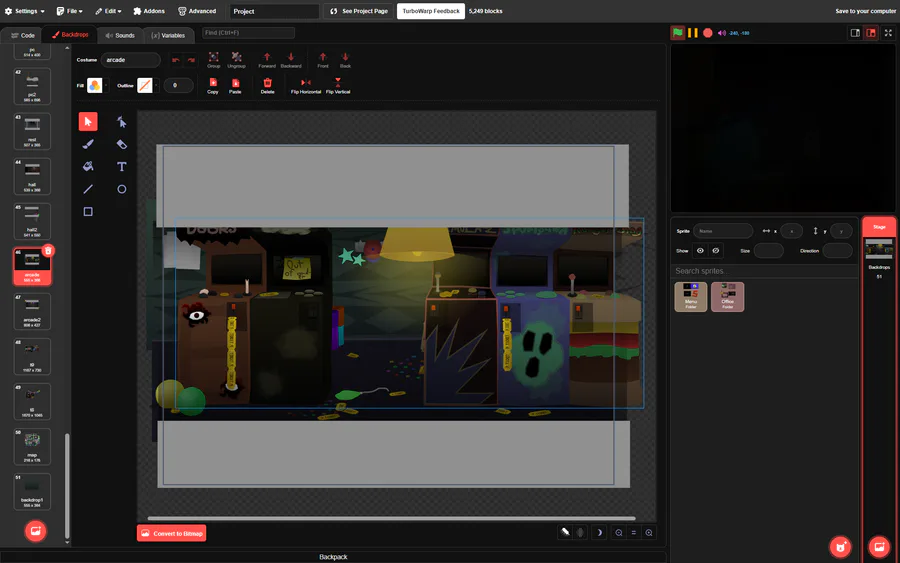Click See Project Page button
The height and width of the screenshot is (563, 900).
point(359,11)
